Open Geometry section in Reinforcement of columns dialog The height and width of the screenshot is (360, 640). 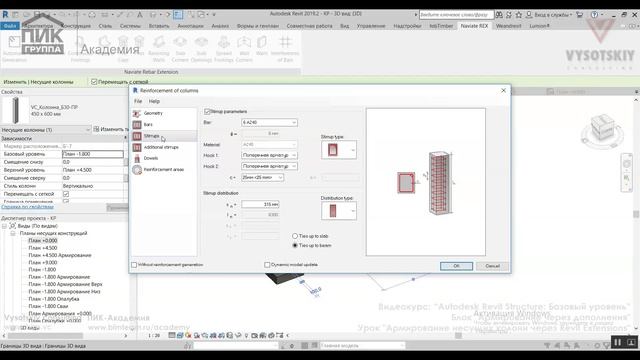tap(153, 113)
